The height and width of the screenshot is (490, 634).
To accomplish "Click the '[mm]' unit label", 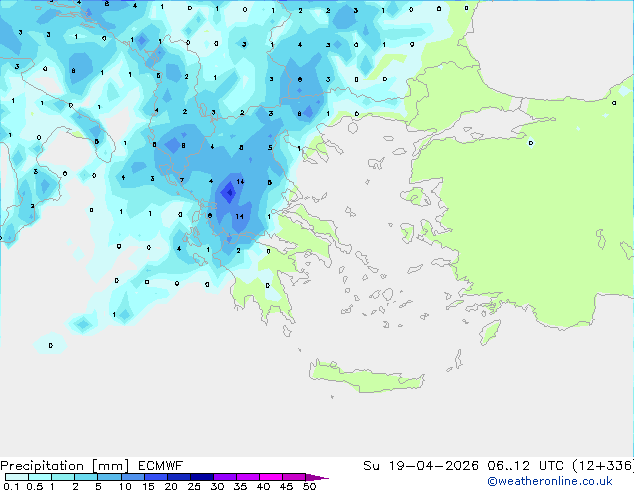I will coord(110,466).
